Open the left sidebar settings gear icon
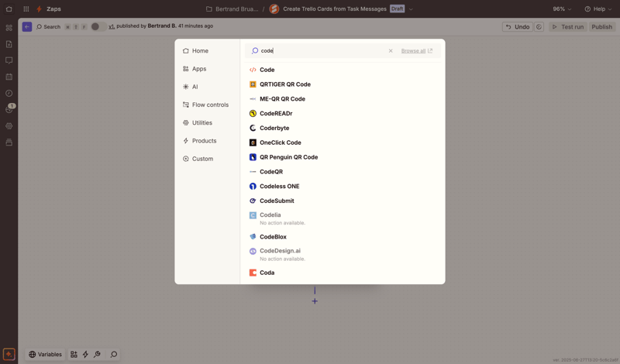Screen dimensions: 620x364 click(x=9, y=126)
